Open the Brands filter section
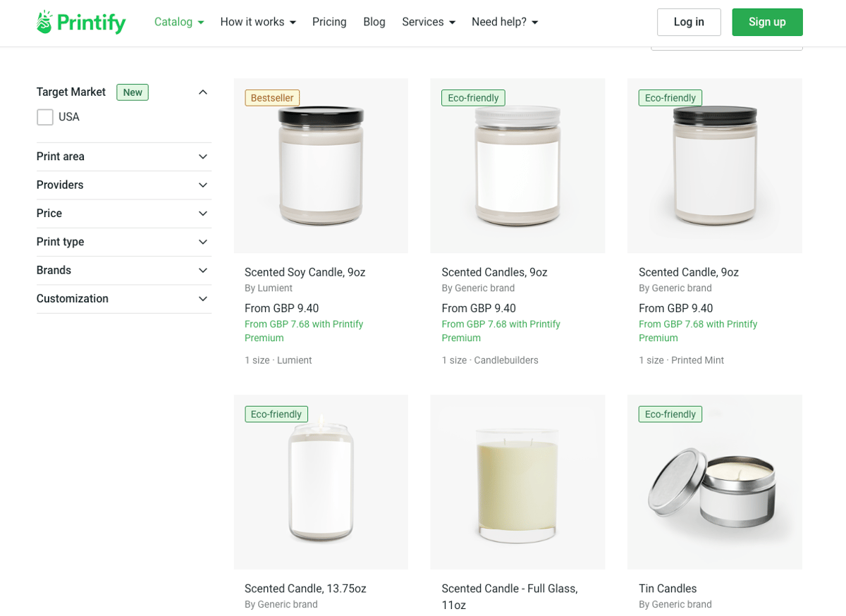846x616 pixels. tap(124, 271)
